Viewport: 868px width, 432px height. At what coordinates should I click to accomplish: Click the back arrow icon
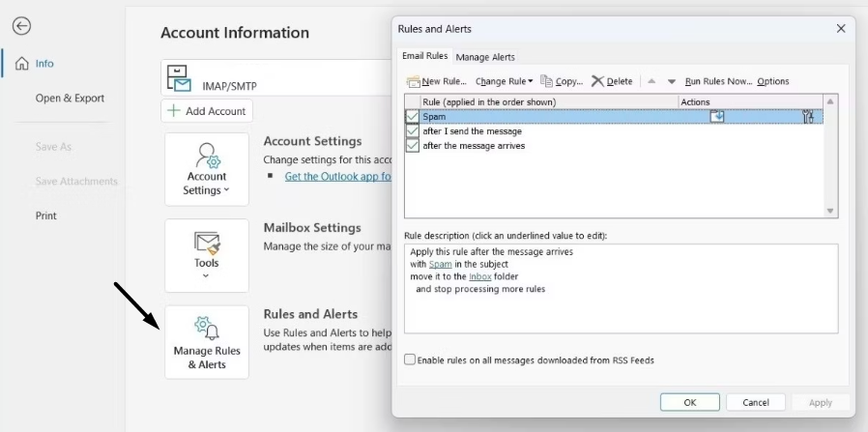(21, 27)
